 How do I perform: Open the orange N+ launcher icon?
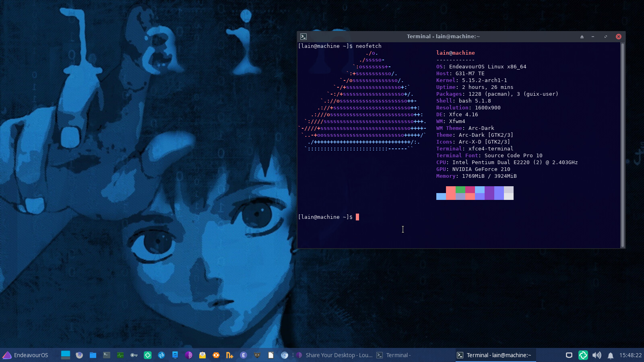(230, 355)
